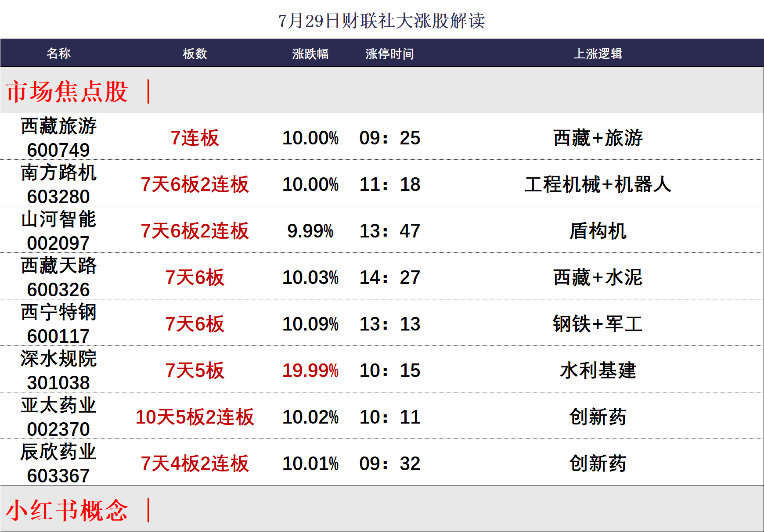The image size is (764, 532).
Task: Click 创新药 in 亚太药业 row
Action: pyautogui.click(x=598, y=417)
